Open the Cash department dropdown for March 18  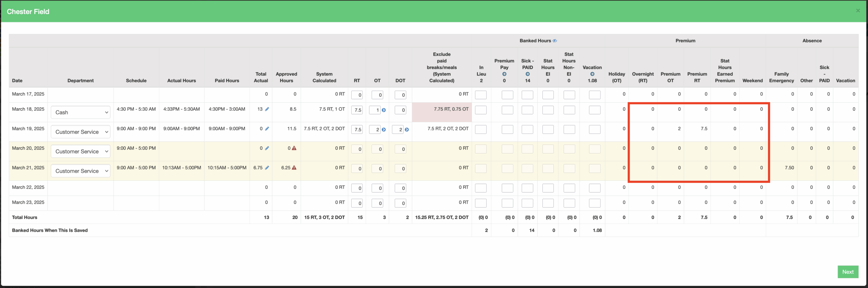[x=80, y=112]
